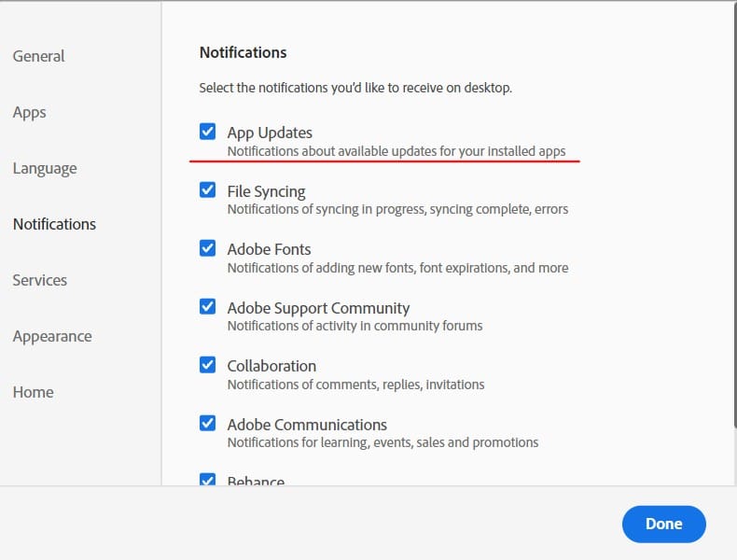
Task: Open the General settings tab
Action: (x=39, y=56)
